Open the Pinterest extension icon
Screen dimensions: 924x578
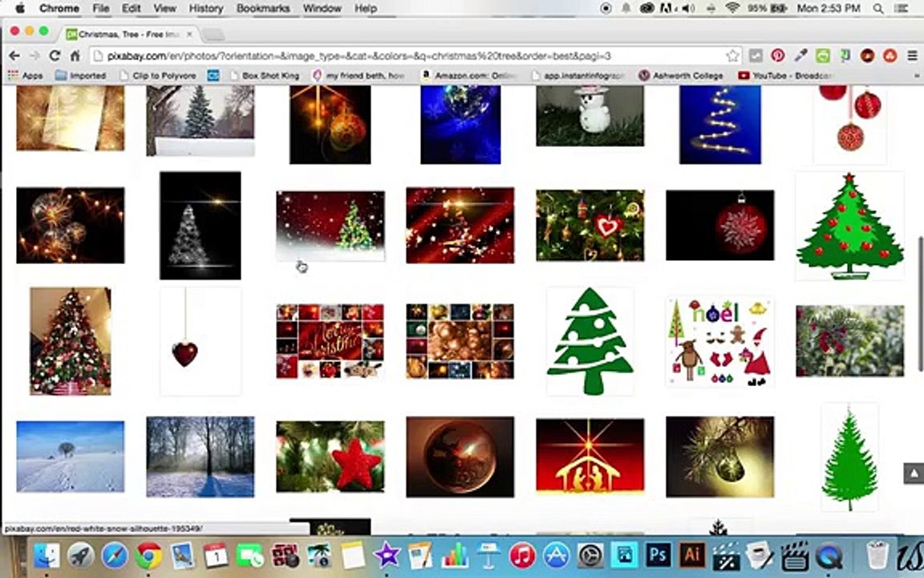tap(778, 56)
